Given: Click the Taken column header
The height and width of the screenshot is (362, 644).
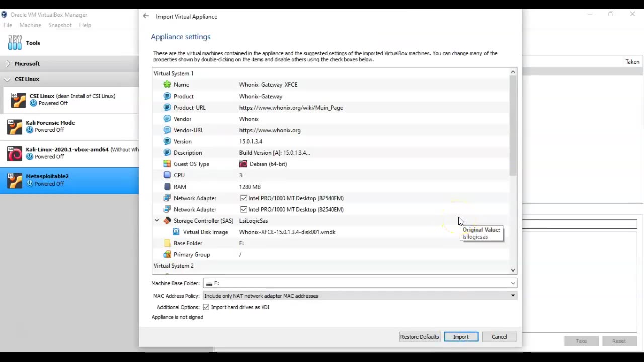Looking at the screenshot, I should pyautogui.click(x=632, y=62).
